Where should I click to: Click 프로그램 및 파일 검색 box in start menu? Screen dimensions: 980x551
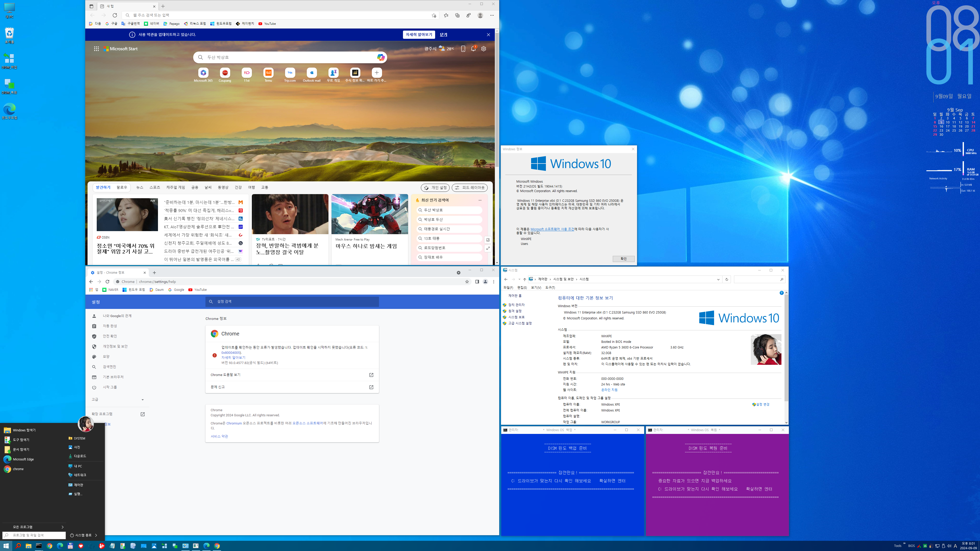34,535
